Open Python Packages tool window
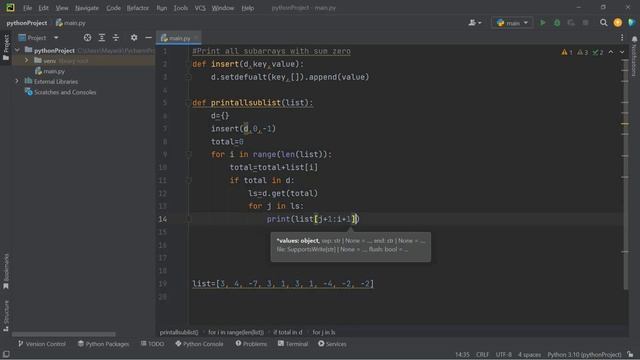Screen dimensions: 640x360 tap(103, 344)
